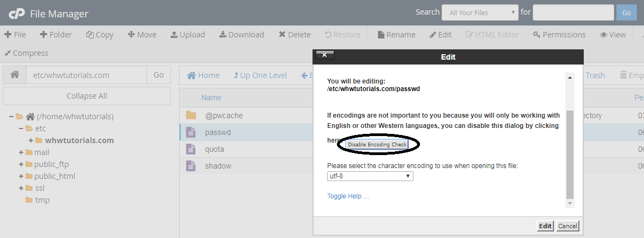Click the search text input field
The image size is (644, 238).
tap(573, 12)
